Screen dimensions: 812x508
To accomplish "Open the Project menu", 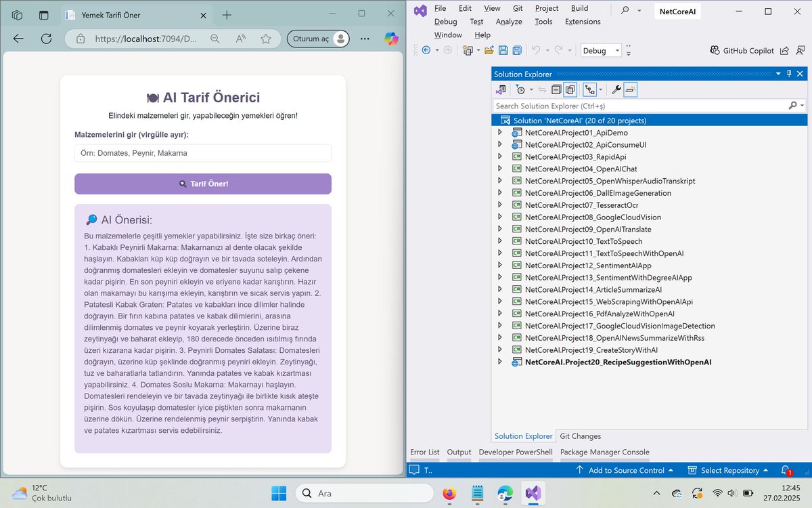I will (547, 8).
